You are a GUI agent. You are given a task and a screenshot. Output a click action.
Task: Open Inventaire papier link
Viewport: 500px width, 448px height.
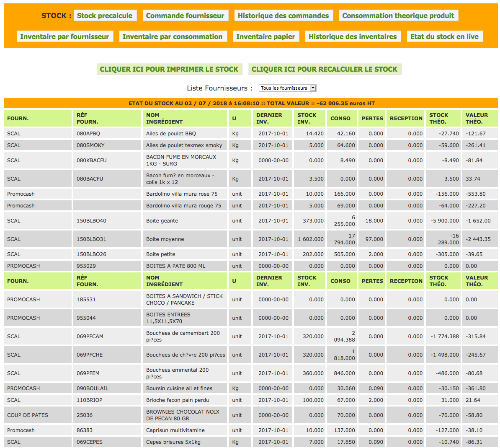coord(265,36)
